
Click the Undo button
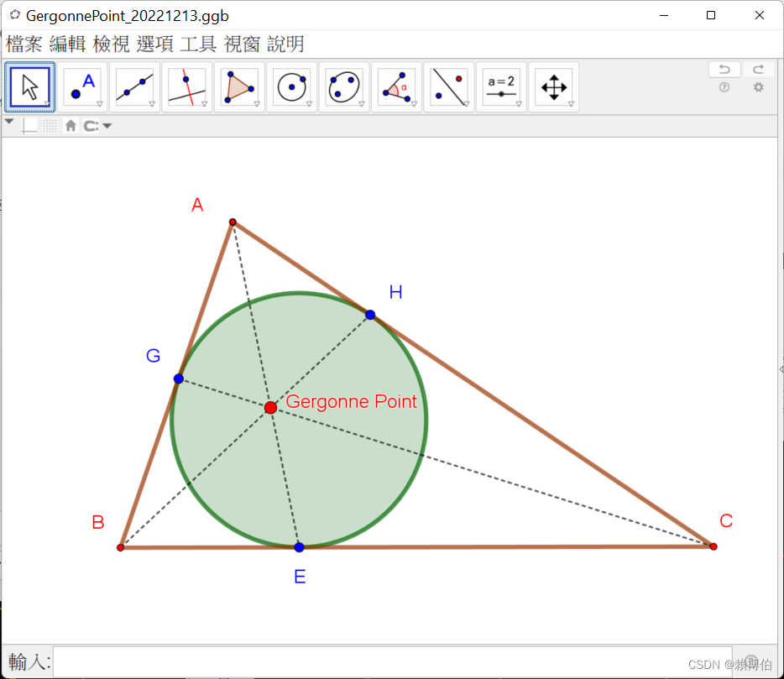724,69
